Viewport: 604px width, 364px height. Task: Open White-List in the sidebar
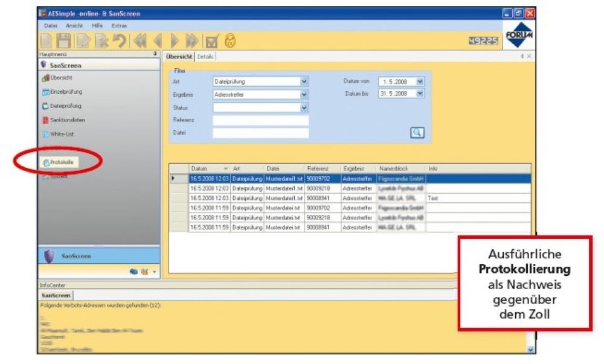tap(58, 134)
